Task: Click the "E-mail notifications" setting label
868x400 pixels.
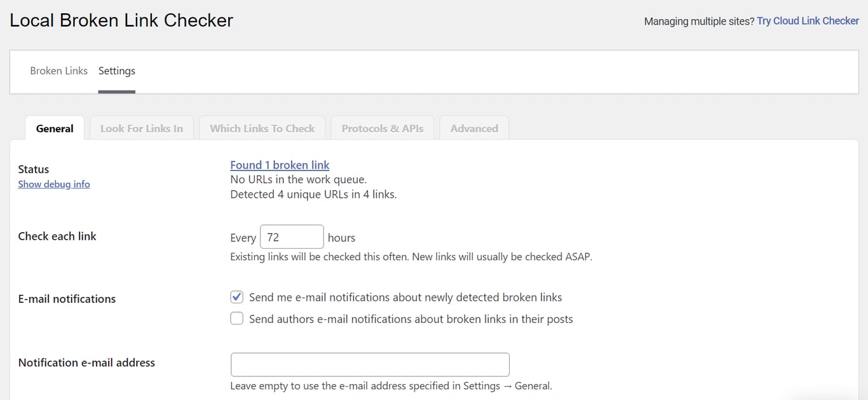Action: click(66, 298)
